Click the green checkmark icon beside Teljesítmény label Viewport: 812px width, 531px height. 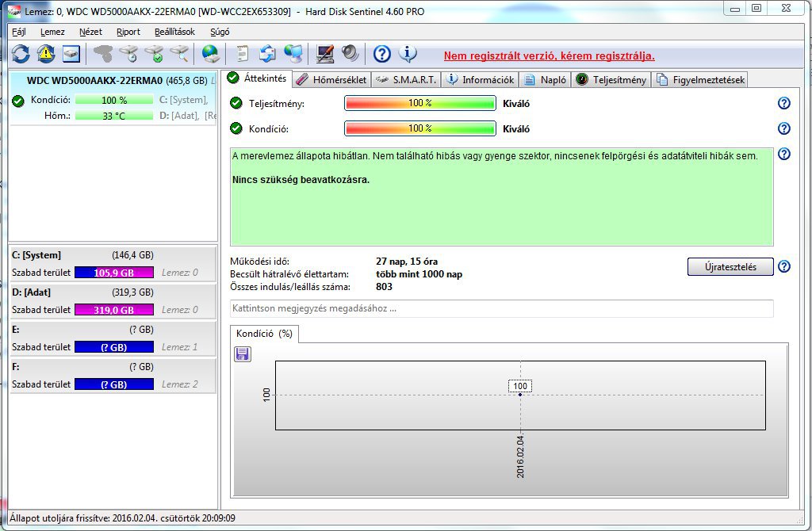pyautogui.click(x=236, y=103)
